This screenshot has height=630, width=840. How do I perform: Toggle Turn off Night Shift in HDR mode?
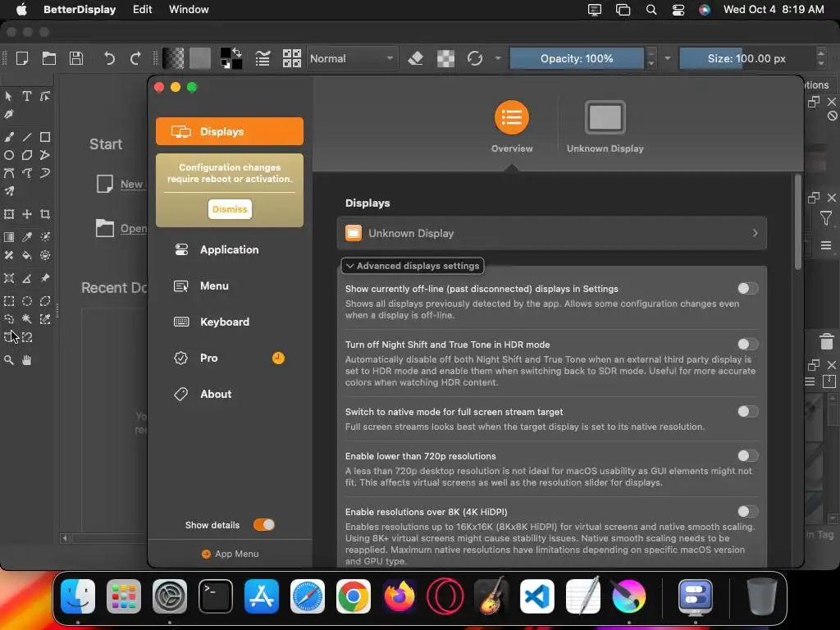[x=747, y=345]
